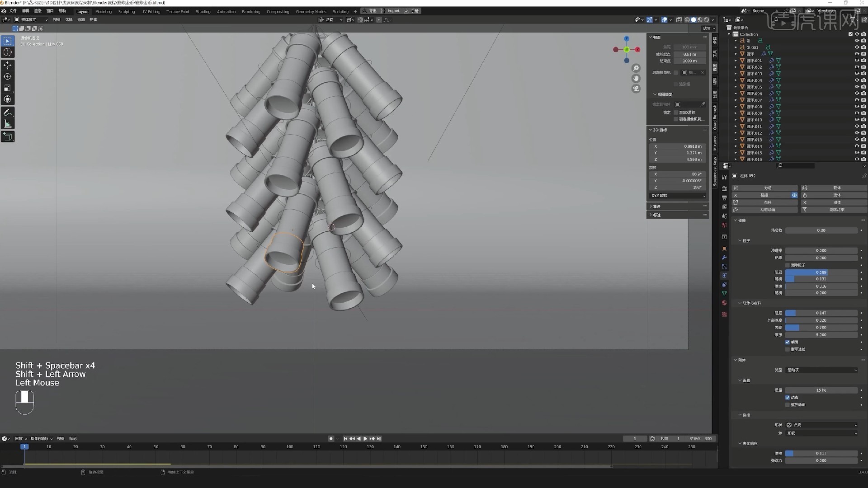
Task: Open the Object properties orange square tab
Action: pyautogui.click(x=724, y=249)
